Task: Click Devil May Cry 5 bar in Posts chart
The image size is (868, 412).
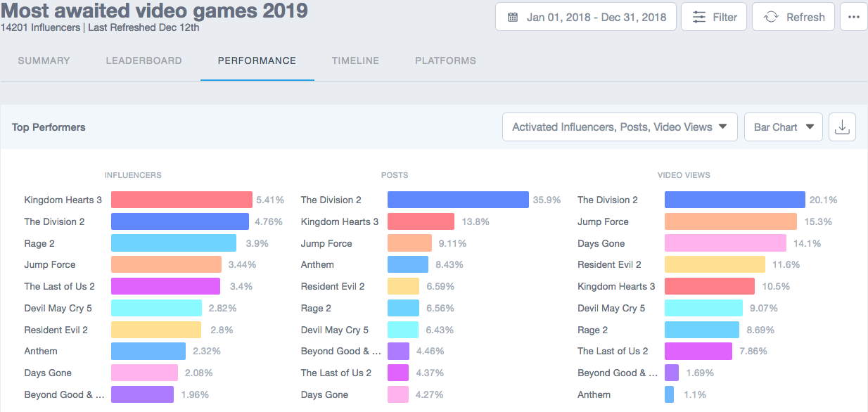Action: tap(403, 330)
